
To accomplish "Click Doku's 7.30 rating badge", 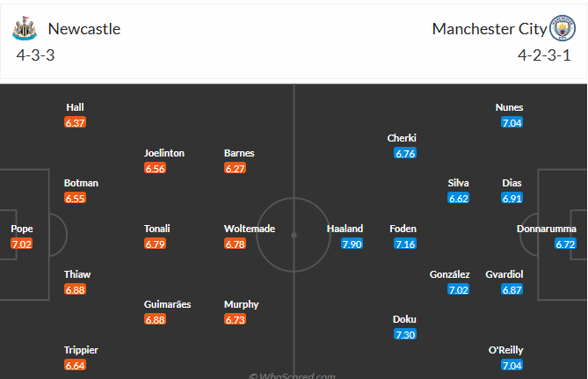I will point(403,335).
